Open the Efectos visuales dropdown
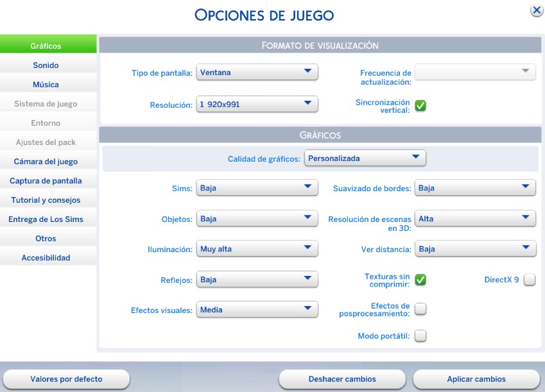 (257, 310)
